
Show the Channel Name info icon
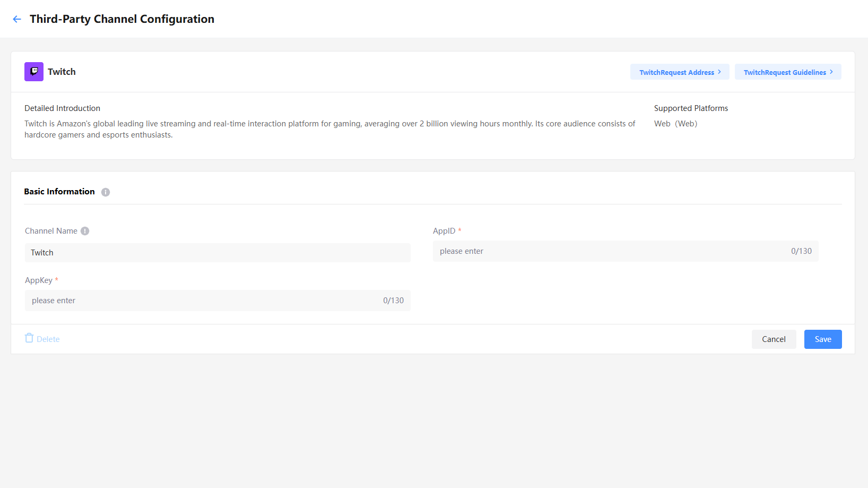(x=85, y=231)
